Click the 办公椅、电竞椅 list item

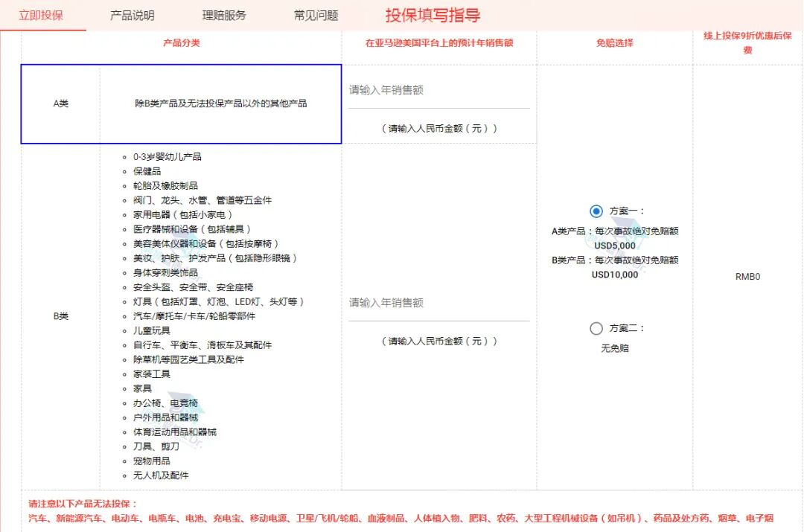tap(165, 403)
